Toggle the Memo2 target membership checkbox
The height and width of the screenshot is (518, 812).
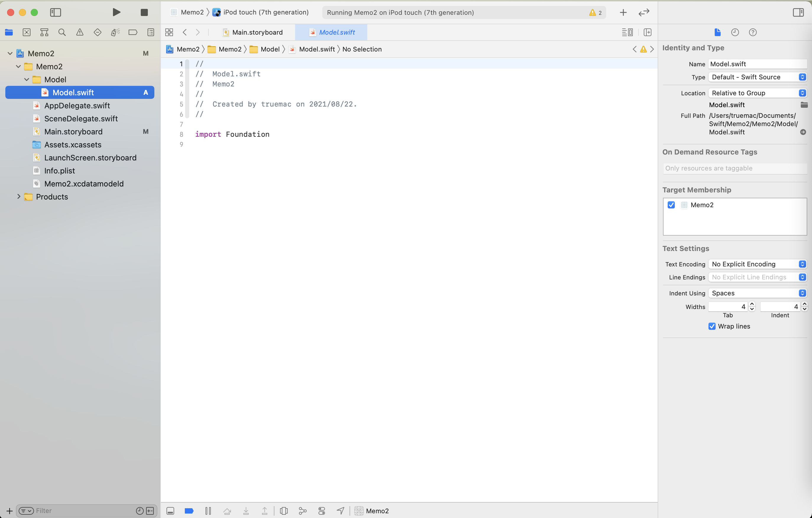tap(671, 205)
